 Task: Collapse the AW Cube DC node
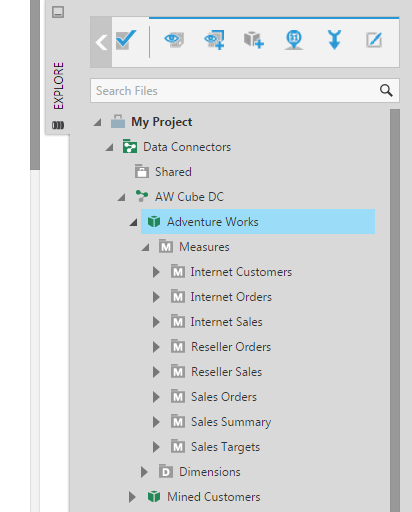click(x=121, y=197)
